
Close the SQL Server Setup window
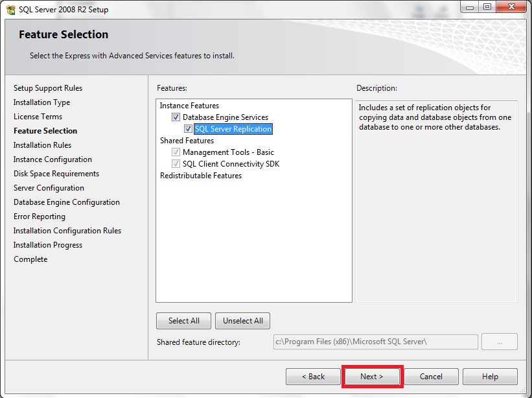[512, 6]
